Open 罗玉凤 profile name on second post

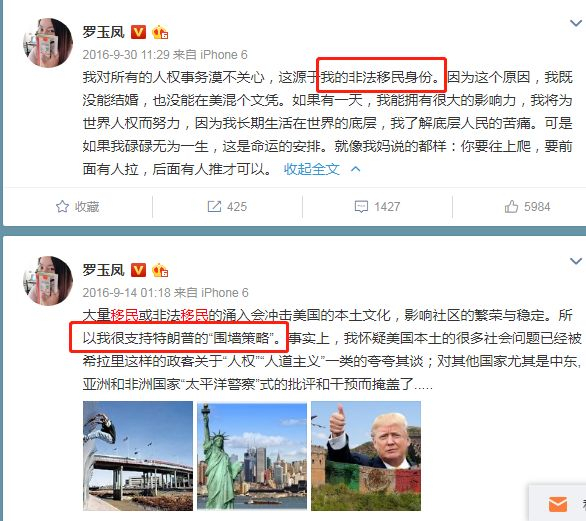104,270
